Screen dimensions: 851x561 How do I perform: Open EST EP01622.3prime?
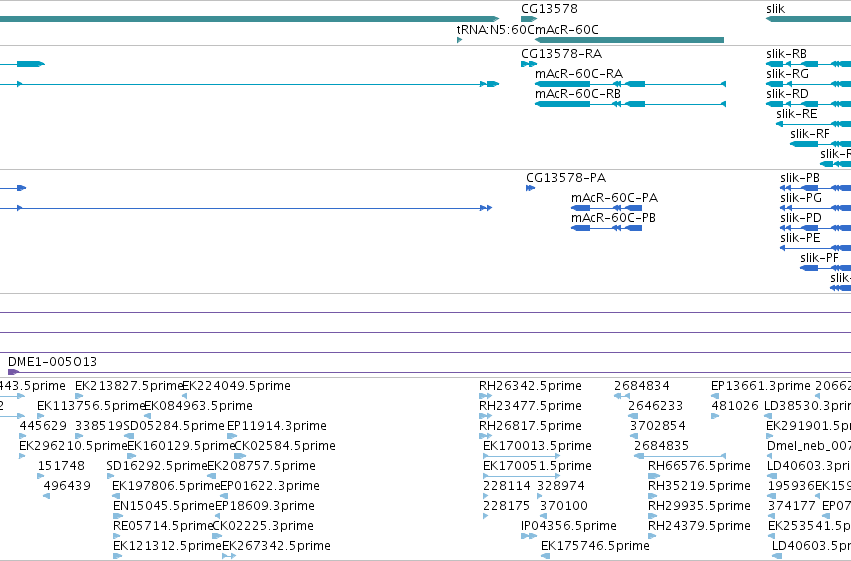point(270,486)
